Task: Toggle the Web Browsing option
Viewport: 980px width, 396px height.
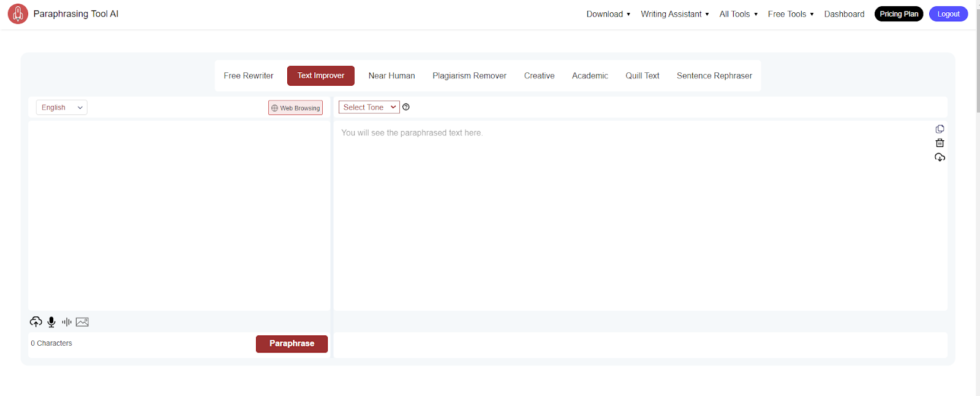Action: [295, 108]
